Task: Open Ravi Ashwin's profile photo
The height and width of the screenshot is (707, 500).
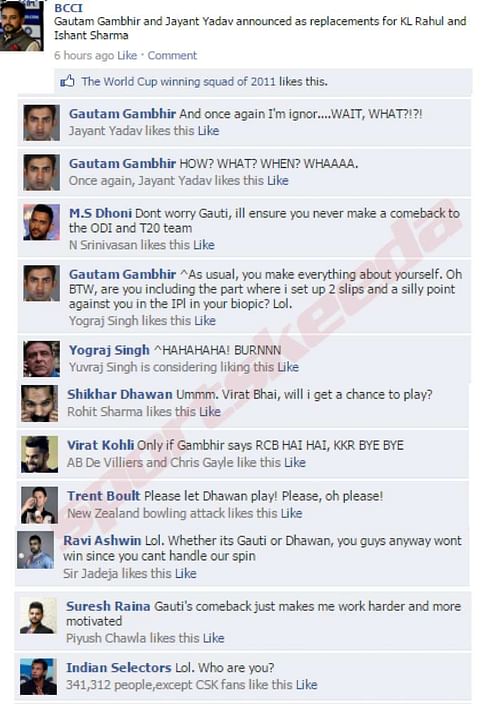Action: (x=36, y=550)
